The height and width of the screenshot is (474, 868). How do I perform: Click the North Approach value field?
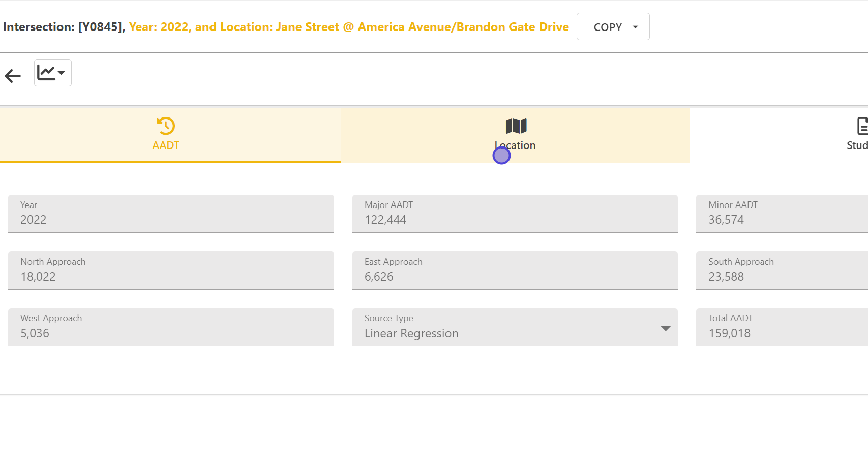(x=171, y=271)
